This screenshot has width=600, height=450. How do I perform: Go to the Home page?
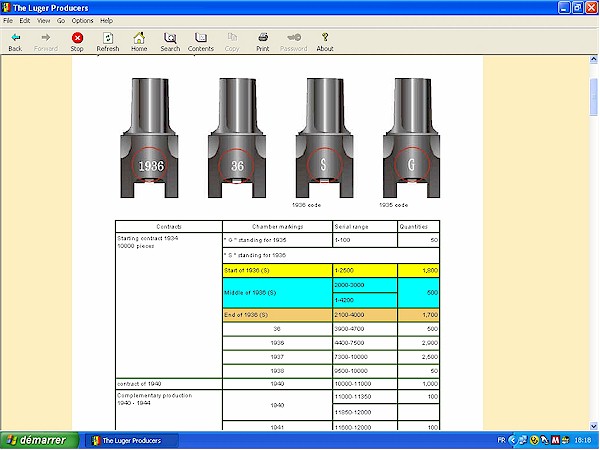[139, 42]
